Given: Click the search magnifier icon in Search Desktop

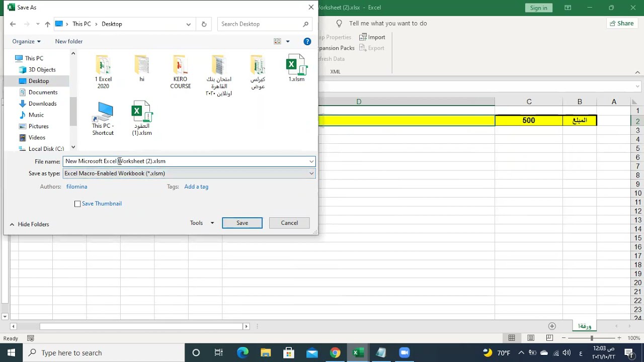Looking at the screenshot, I should tap(305, 24).
